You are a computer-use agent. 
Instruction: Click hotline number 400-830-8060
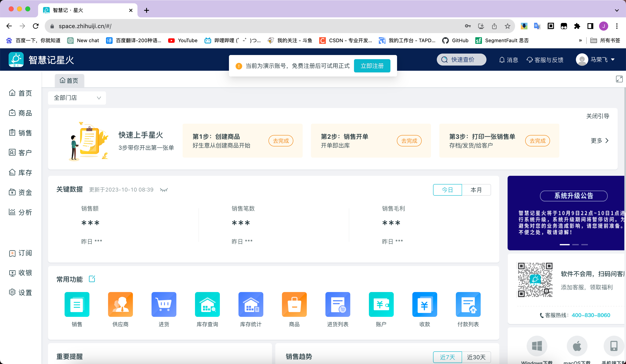(x=591, y=315)
